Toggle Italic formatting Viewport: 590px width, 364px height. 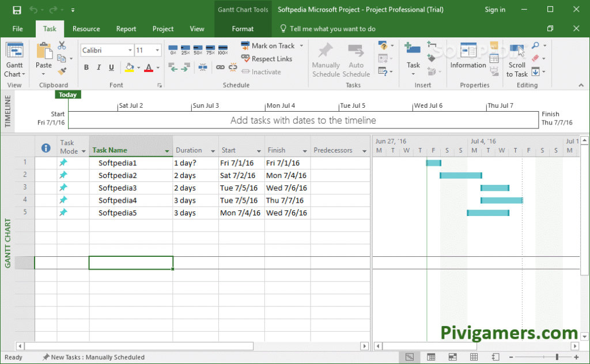(99, 67)
